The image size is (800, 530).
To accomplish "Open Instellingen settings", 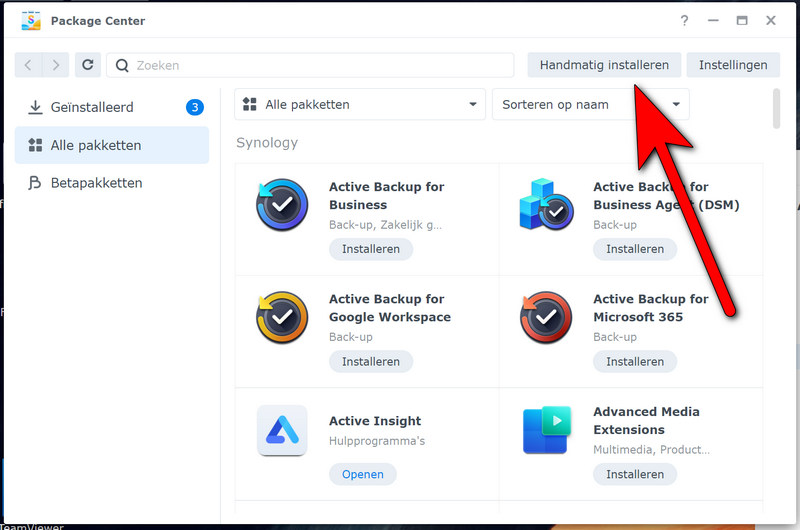I will point(733,65).
